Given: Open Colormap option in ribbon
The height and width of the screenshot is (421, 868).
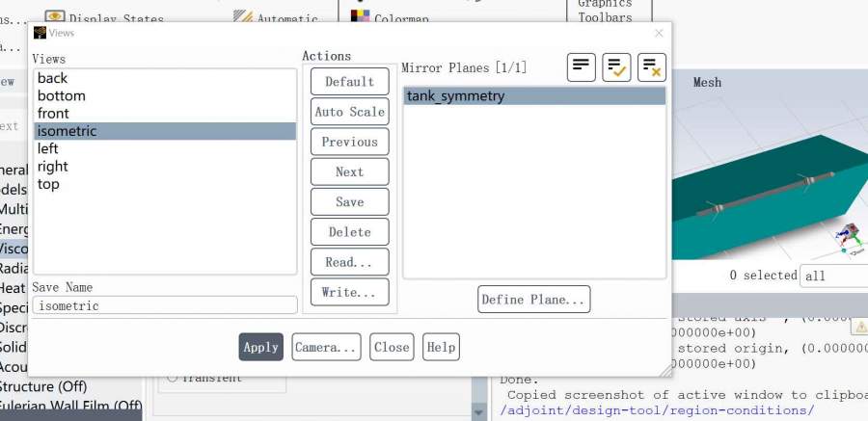Looking at the screenshot, I should (390, 16).
